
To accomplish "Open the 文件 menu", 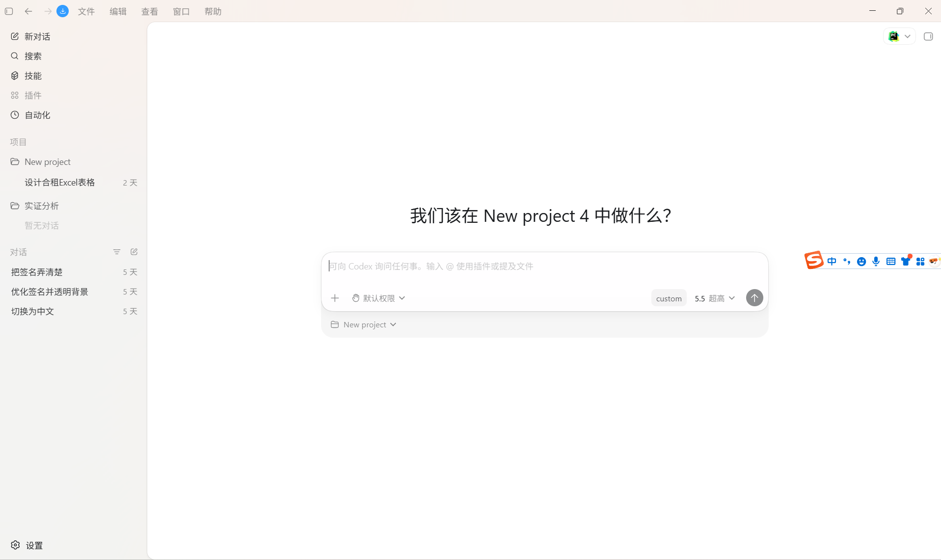I will coord(86,11).
